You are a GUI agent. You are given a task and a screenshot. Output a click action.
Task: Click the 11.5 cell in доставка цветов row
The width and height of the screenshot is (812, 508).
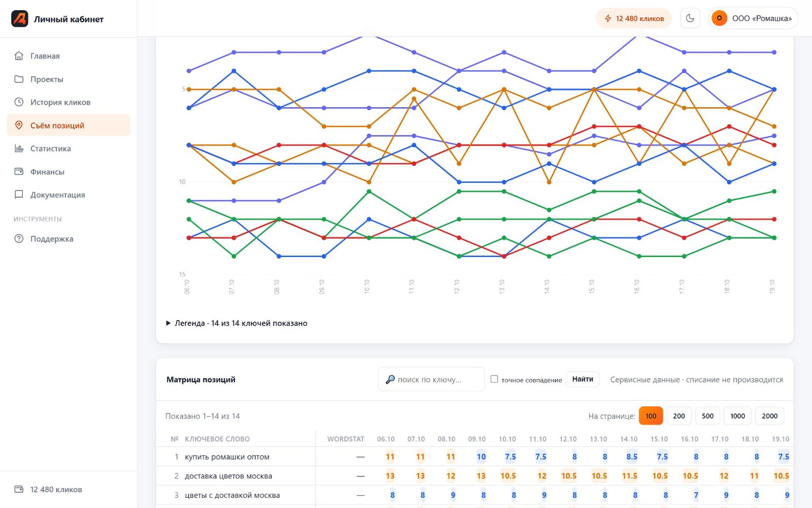[630, 476]
